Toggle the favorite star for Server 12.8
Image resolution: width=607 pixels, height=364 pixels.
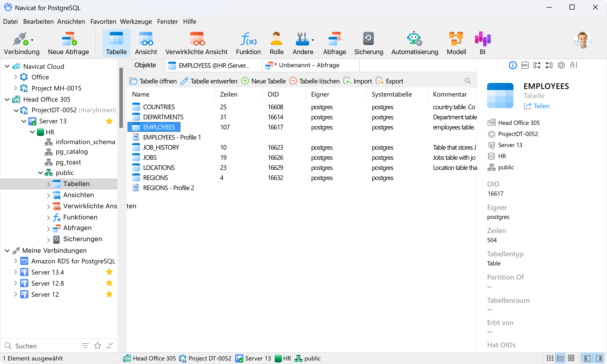(x=109, y=283)
